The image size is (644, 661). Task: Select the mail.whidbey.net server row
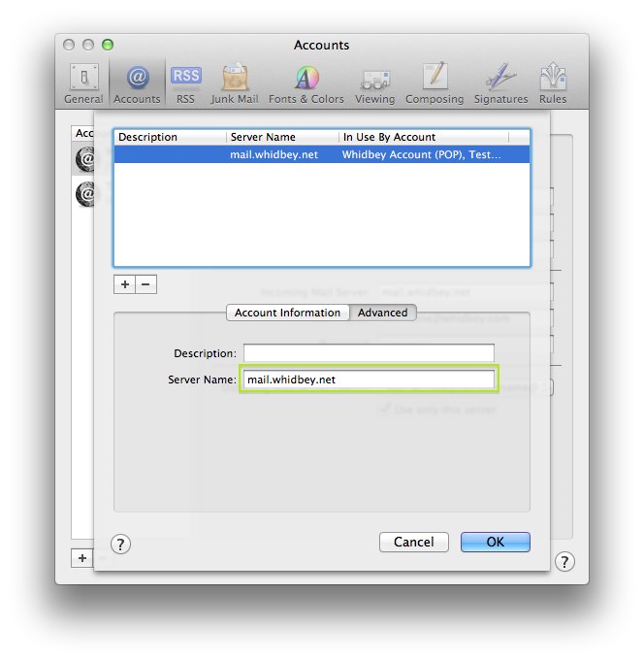[x=322, y=154]
